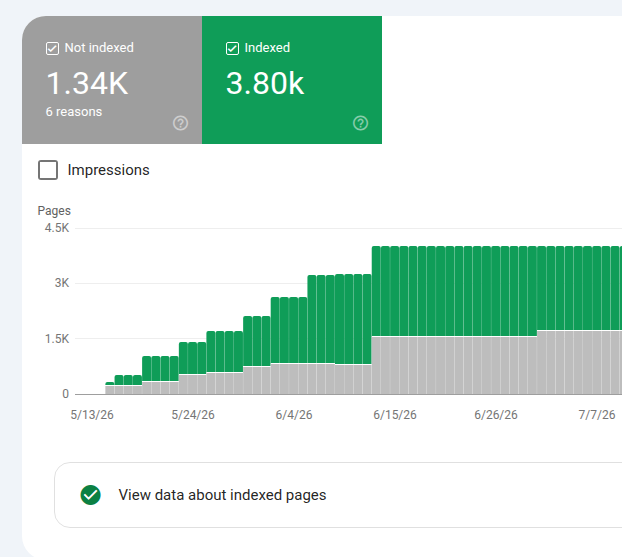
Task: Click the 6/15/26 date label
Action: [x=395, y=415]
